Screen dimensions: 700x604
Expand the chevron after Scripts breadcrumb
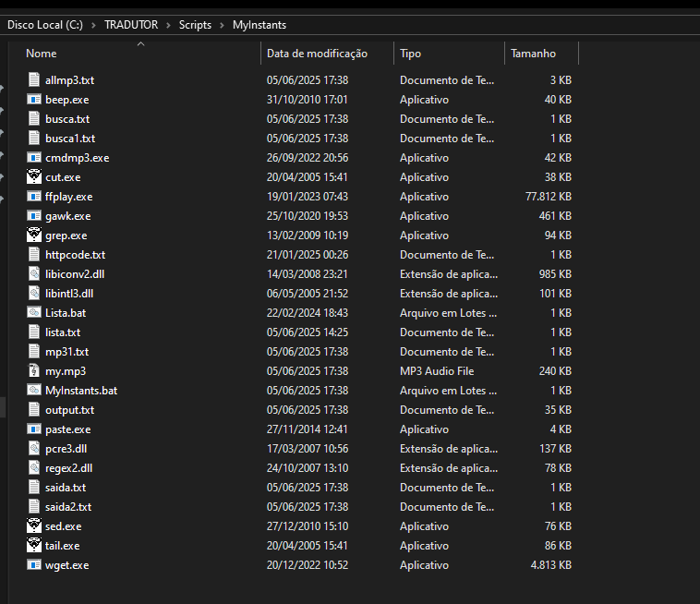223,25
